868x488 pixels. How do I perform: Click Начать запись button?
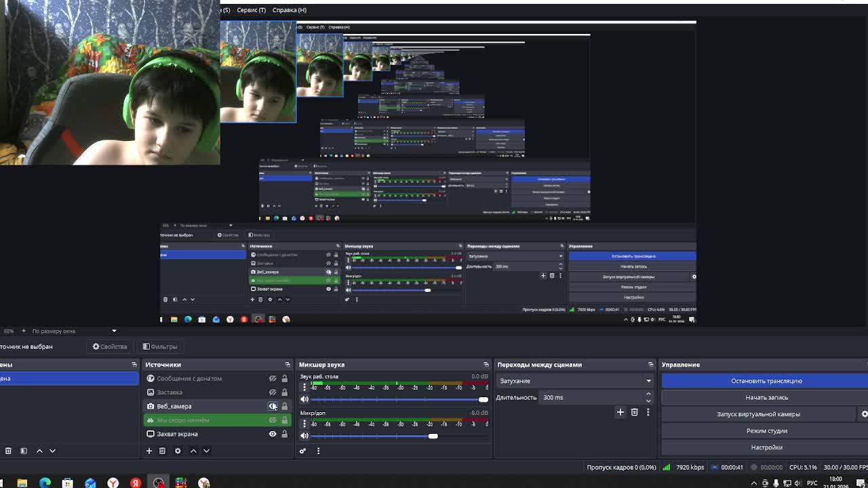[766, 398]
